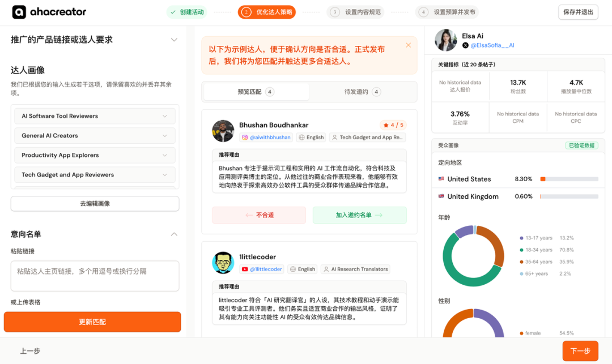Image resolution: width=612 pixels, height=364 pixels.
Task: Click 13-17 years purple legend dot
Action: click(521, 238)
